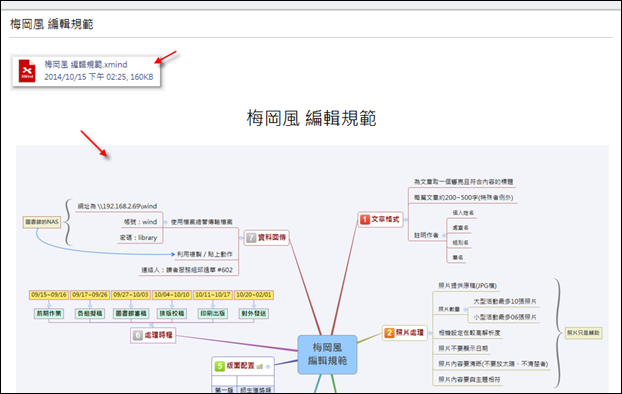This screenshot has width=622, height=394.
Task: Collapse the 文章格式 branch toggle dot
Action: click(x=405, y=219)
